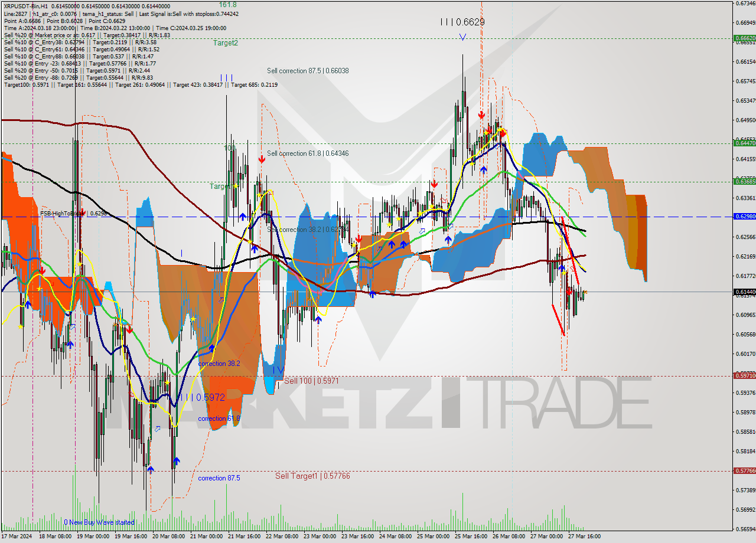756x543 pixels.
Task: Select the '24 Mar 08:00' time axis label
Action: (x=395, y=537)
